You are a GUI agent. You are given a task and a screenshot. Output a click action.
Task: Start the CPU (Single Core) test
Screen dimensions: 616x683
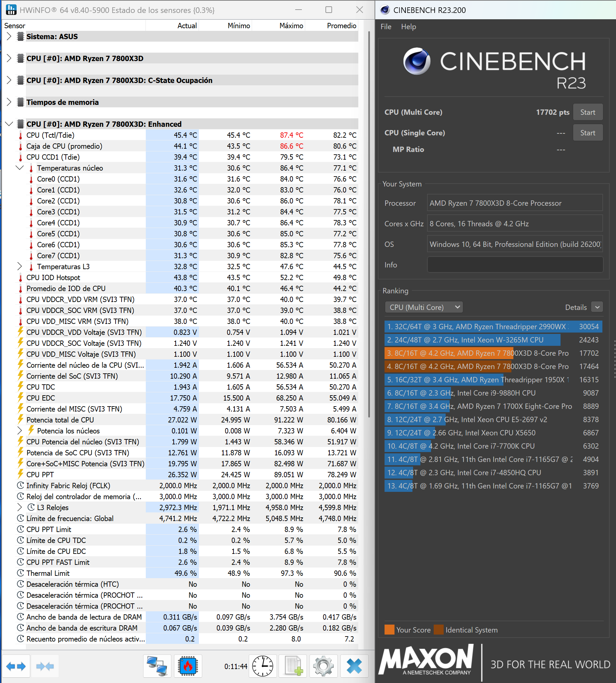587,133
